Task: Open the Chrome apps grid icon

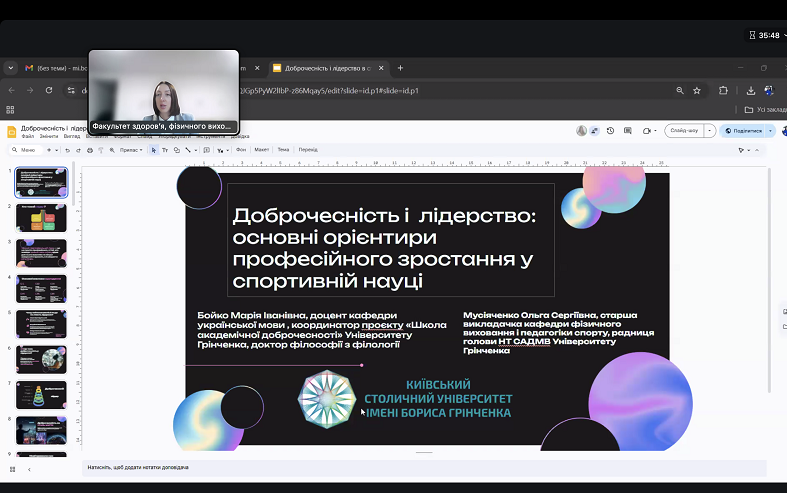Action: (x=10, y=109)
